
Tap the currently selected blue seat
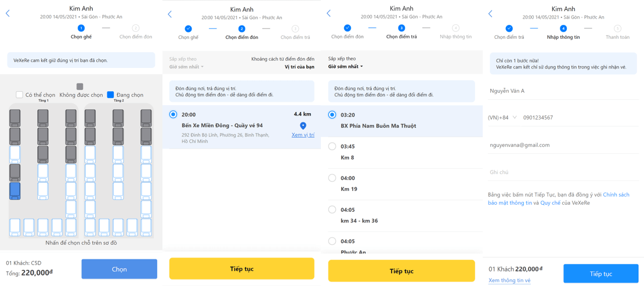tap(15, 191)
